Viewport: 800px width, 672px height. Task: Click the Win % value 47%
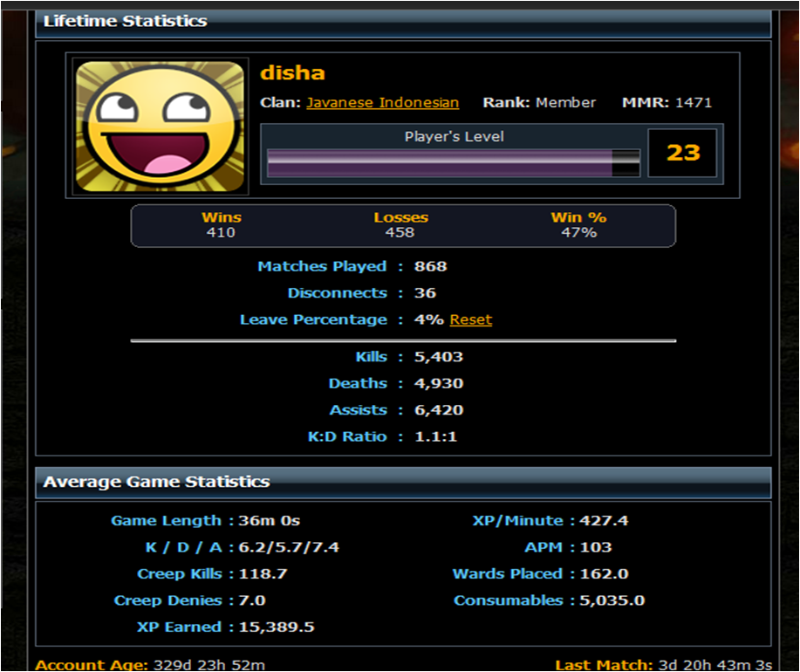click(579, 233)
